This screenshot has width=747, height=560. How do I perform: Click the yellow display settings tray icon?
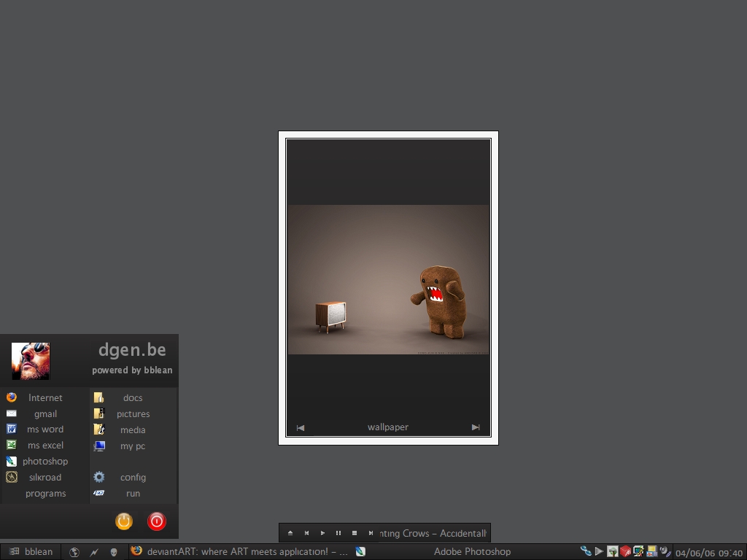coord(651,551)
